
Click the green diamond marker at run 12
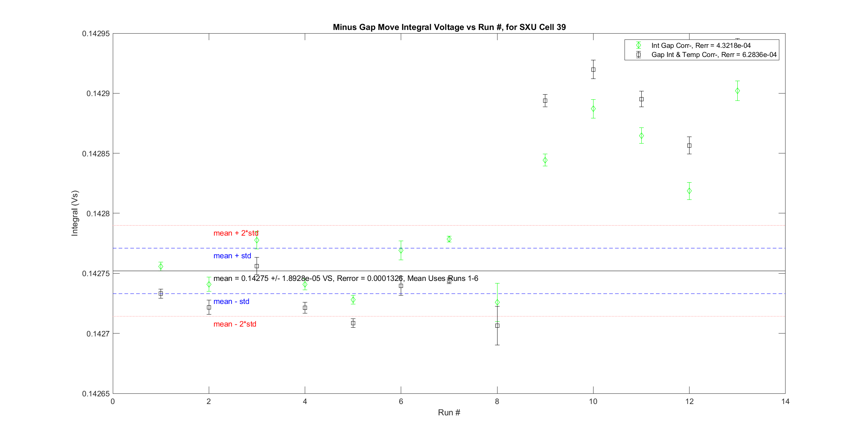tap(689, 191)
